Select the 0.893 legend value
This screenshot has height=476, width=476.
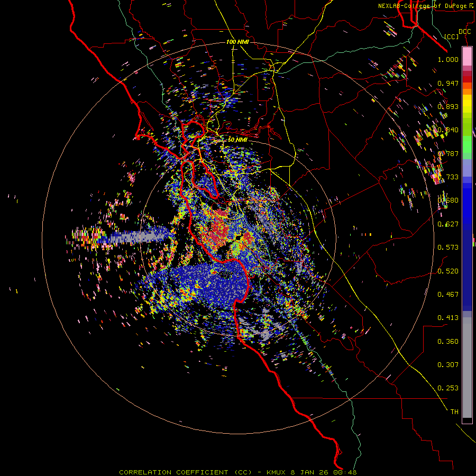[x=448, y=106]
